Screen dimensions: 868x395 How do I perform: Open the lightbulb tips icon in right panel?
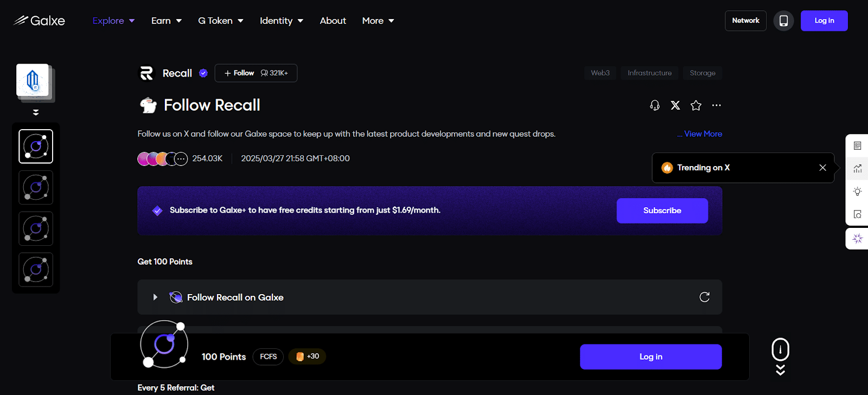tap(857, 192)
